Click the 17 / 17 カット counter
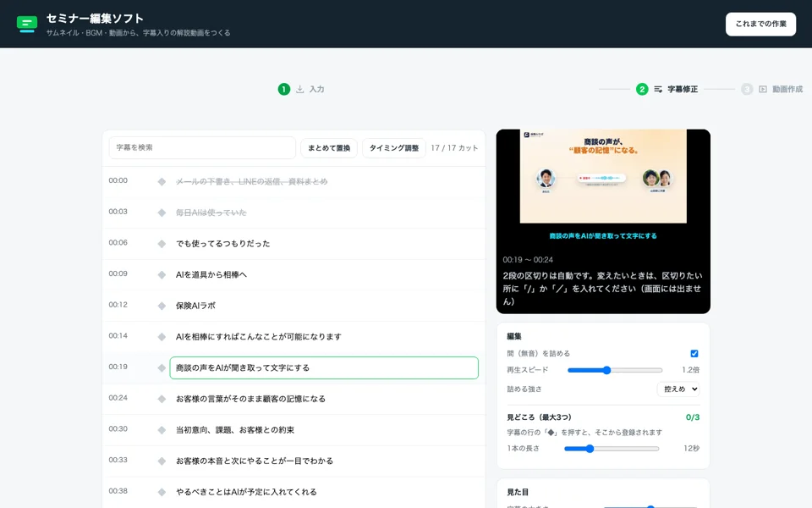 [x=454, y=147]
